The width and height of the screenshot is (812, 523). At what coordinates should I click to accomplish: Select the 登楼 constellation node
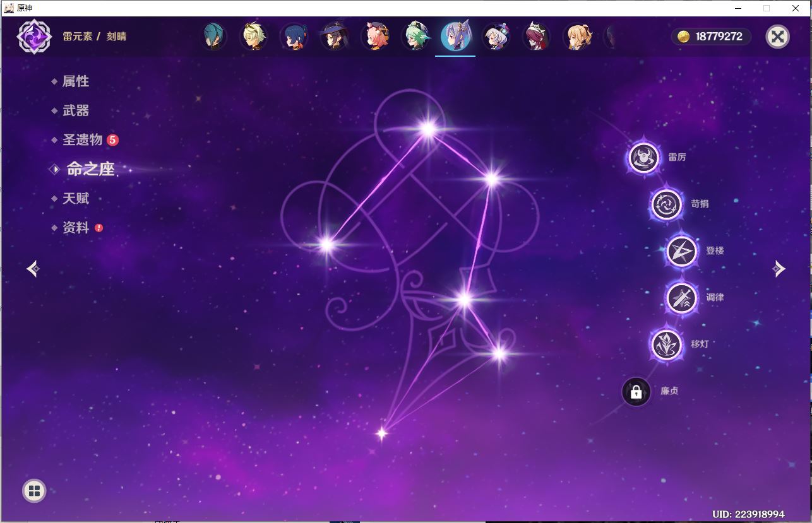click(x=681, y=250)
